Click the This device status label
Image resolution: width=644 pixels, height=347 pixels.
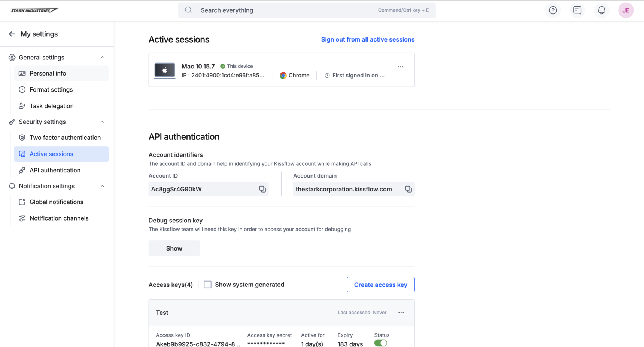[x=240, y=66]
